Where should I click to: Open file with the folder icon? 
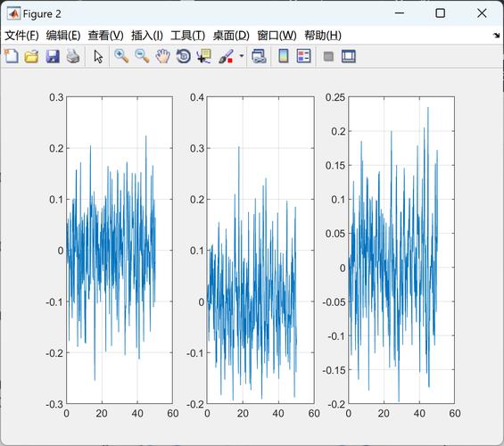point(31,56)
